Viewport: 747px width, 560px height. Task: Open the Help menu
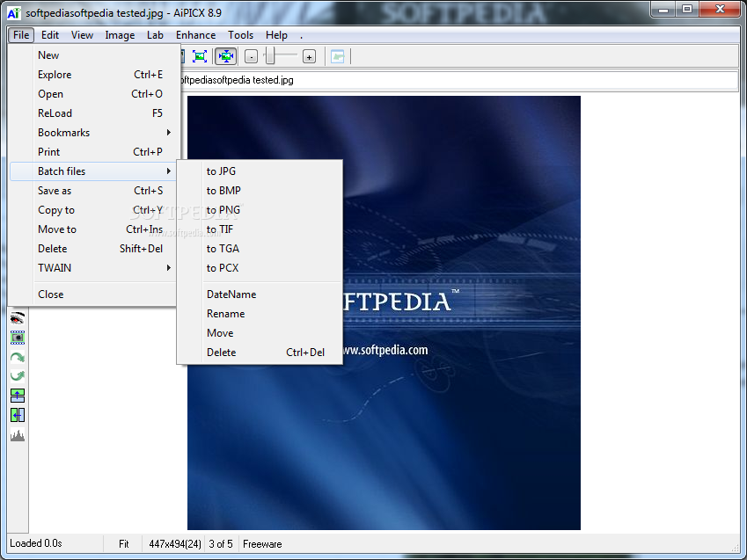tap(276, 35)
